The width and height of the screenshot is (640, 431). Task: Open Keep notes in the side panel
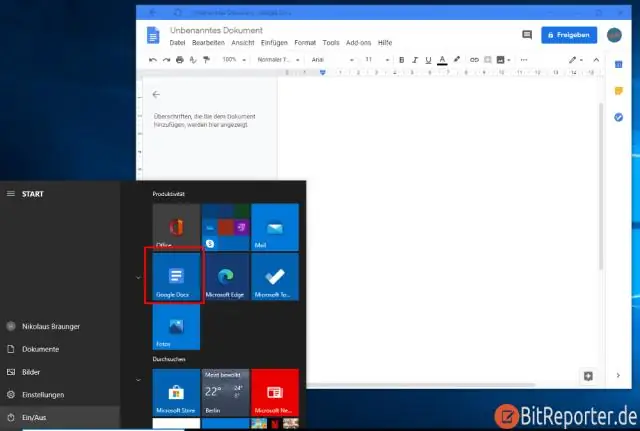pos(618,91)
